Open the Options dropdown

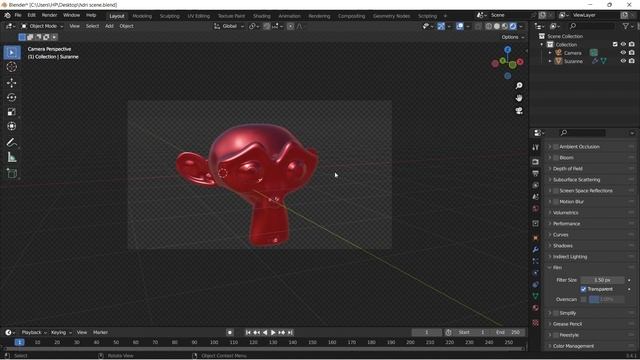tap(513, 37)
